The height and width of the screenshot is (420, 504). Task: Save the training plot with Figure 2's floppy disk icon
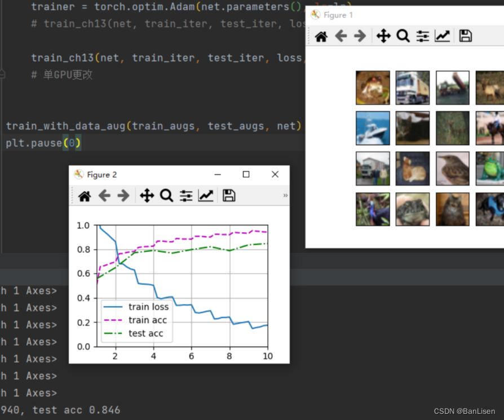(x=228, y=196)
